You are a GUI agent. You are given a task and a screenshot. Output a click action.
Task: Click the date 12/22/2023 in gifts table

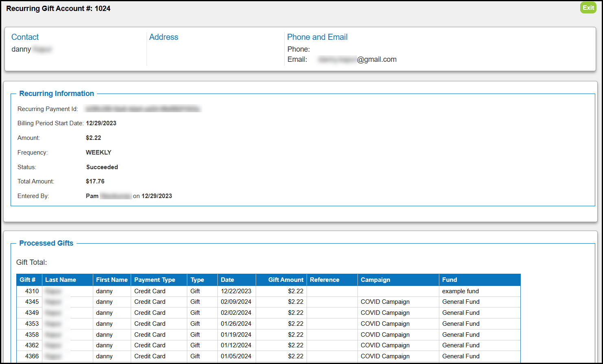(x=236, y=291)
